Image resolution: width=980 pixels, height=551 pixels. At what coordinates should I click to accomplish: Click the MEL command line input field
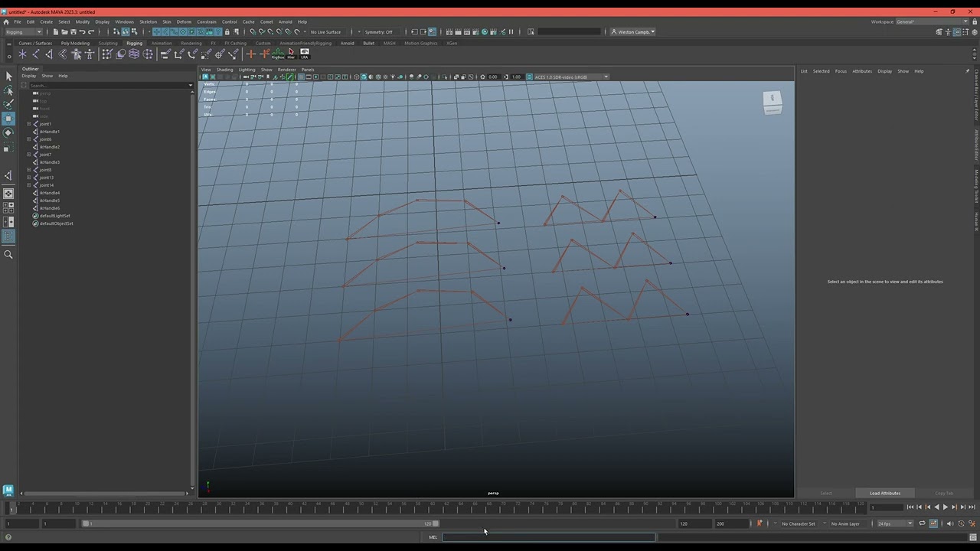pos(548,537)
